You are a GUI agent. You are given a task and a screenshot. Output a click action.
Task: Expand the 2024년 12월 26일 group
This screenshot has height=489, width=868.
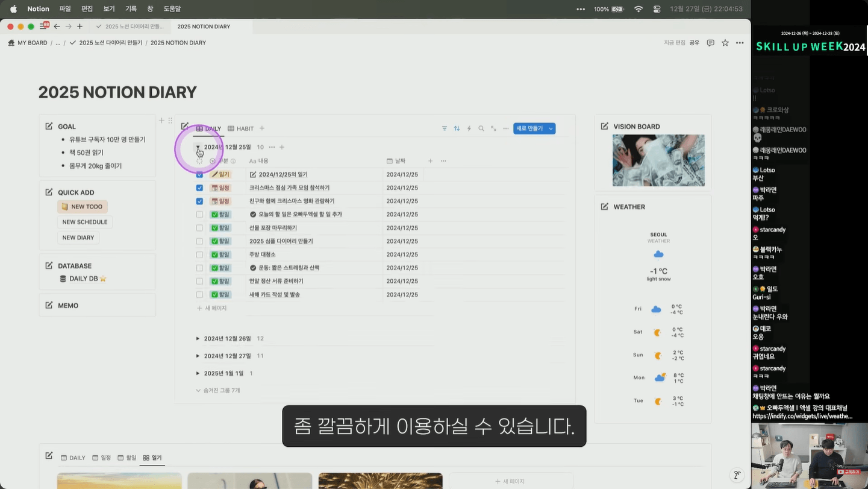[198, 339]
